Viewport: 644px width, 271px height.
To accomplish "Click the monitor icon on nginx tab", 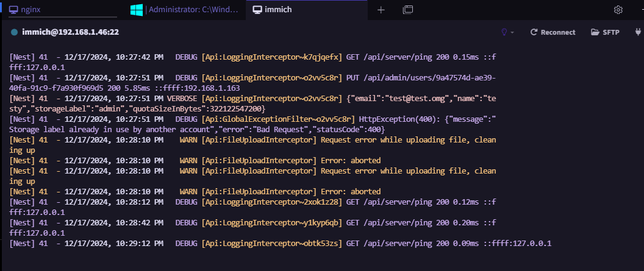I will tap(13, 10).
